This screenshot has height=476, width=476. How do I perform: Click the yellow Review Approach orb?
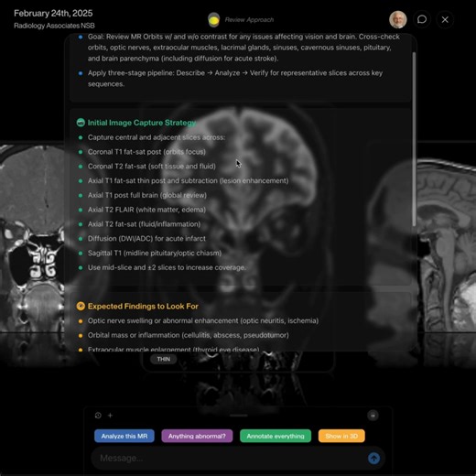pyautogui.click(x=213, y=20)
